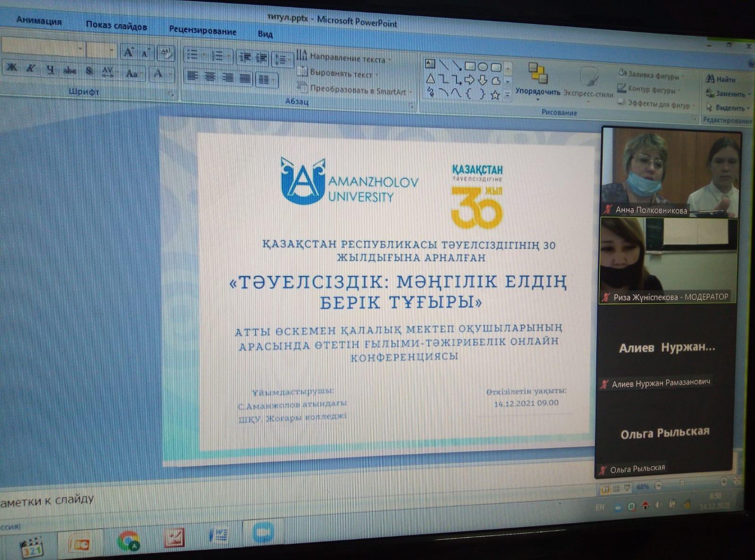This screenshot has width=755, height=560.
Task: Click Преобразовать в SmartArt
Action: point(355,89)
